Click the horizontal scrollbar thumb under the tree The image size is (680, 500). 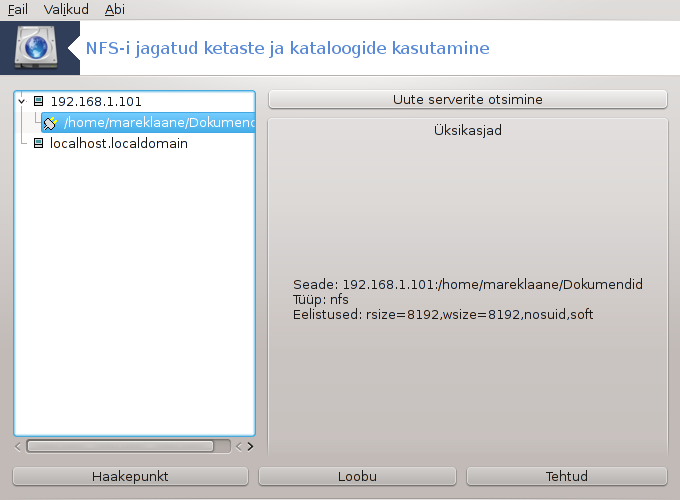[120, 446]
